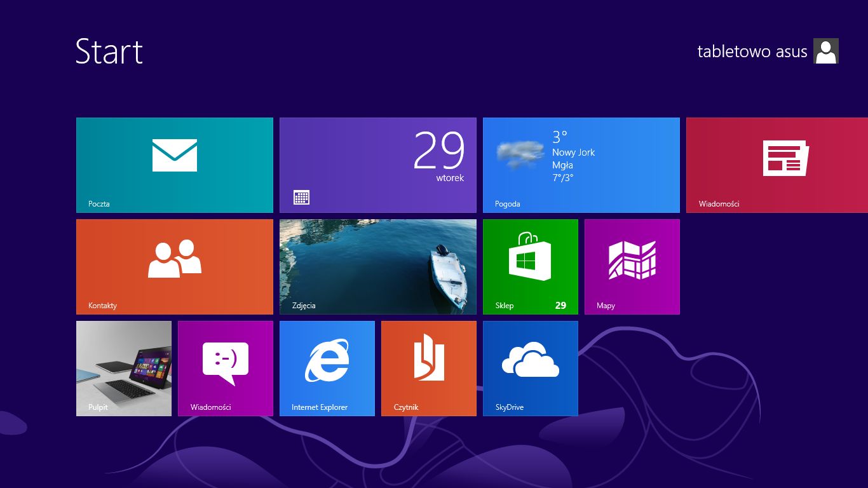The height and width of the screenshot is (488, 868).
Task: Open the Pogoda weather tile
Action: pos(581,165)
